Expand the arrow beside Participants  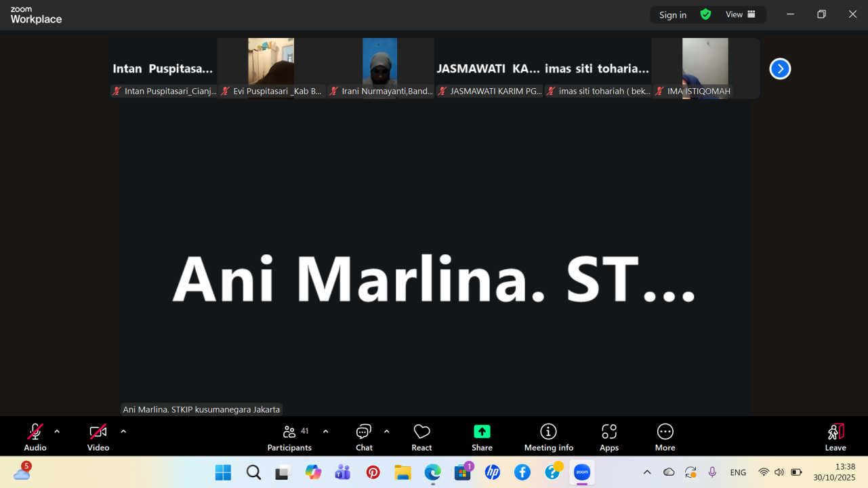pos(325,431)
